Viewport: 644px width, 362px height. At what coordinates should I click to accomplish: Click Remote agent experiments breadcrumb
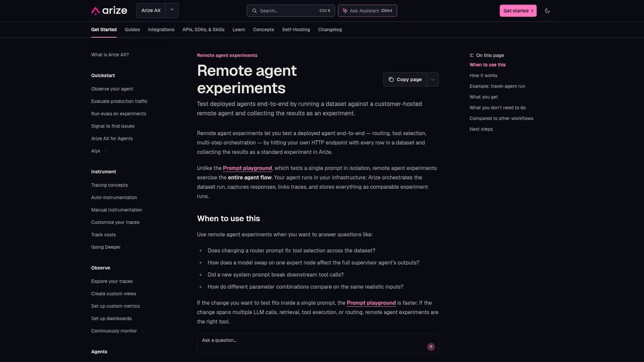point(227,55)
